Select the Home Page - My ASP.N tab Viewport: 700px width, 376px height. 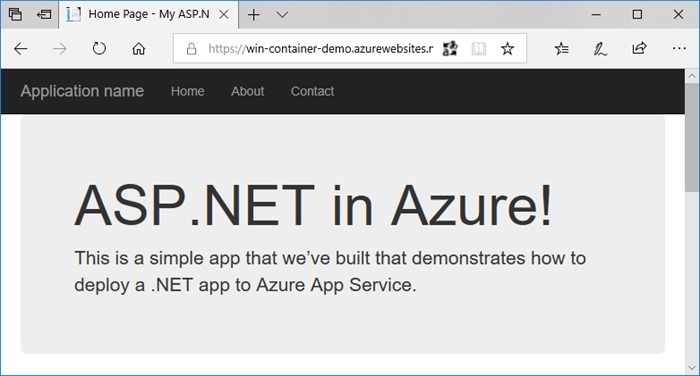(x=149, y=15)
